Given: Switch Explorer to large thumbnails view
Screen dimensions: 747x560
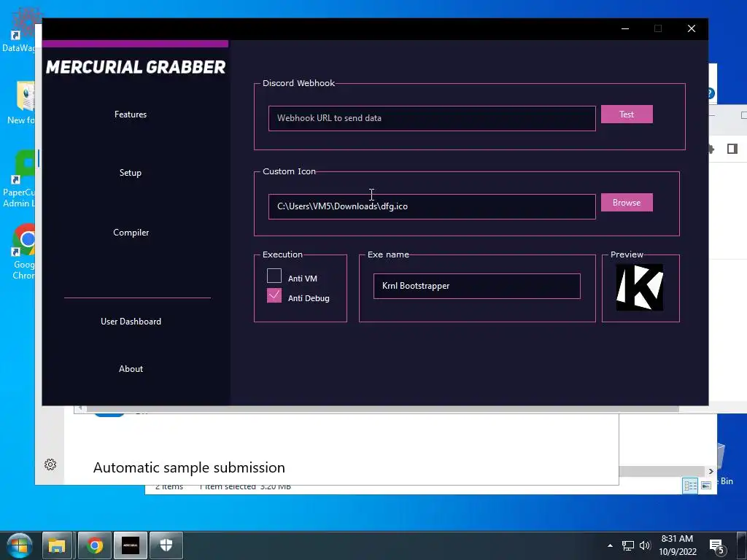Looking at the screenshot, I should 706,485.
